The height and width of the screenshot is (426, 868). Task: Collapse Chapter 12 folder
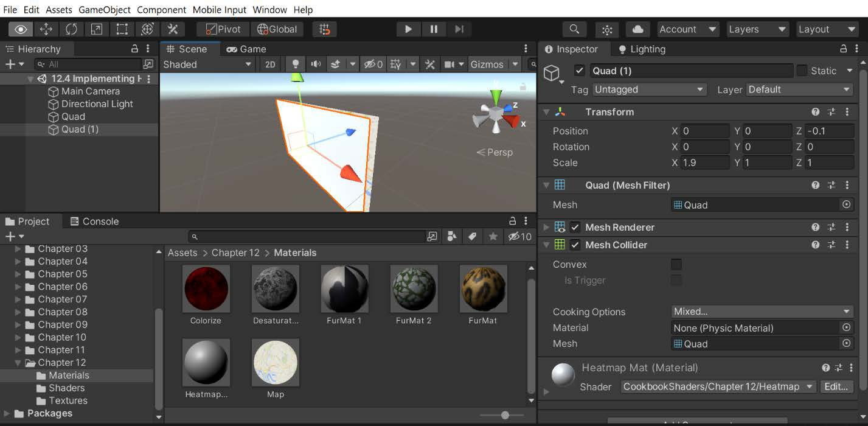tap(18, 363)
